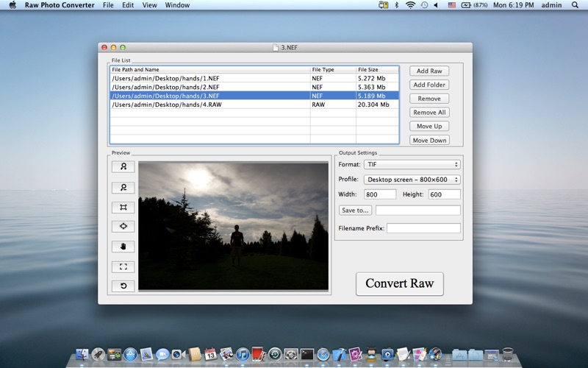Open Messages chat bubble in dock

[162, 354]
